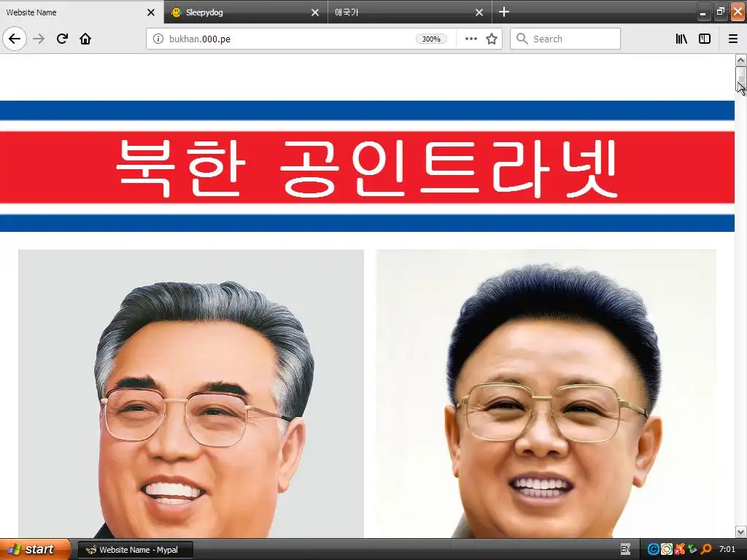This screenshot has width=747, height=560.
Task: Reload the current page
Action: 62,39
